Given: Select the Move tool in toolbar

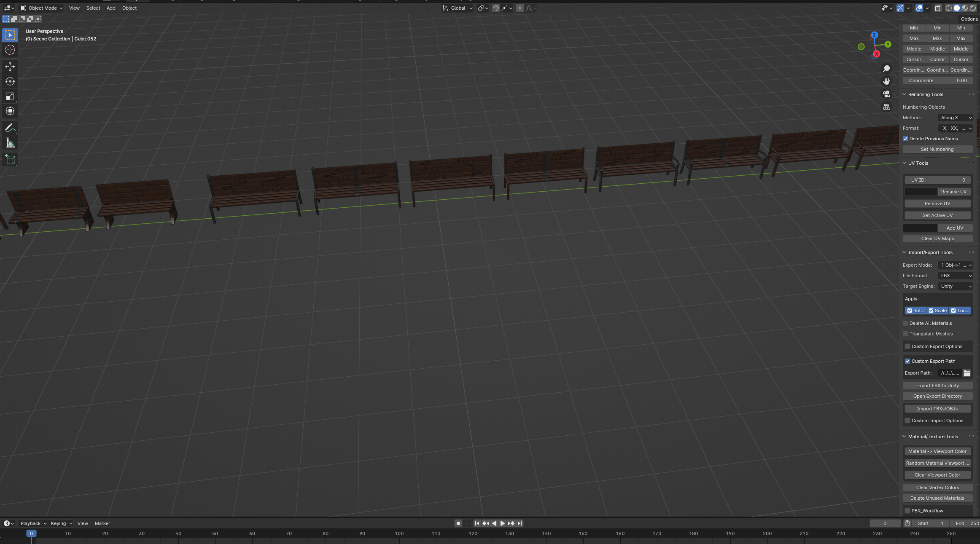Looking at the screenshot, I should (10, 66).
